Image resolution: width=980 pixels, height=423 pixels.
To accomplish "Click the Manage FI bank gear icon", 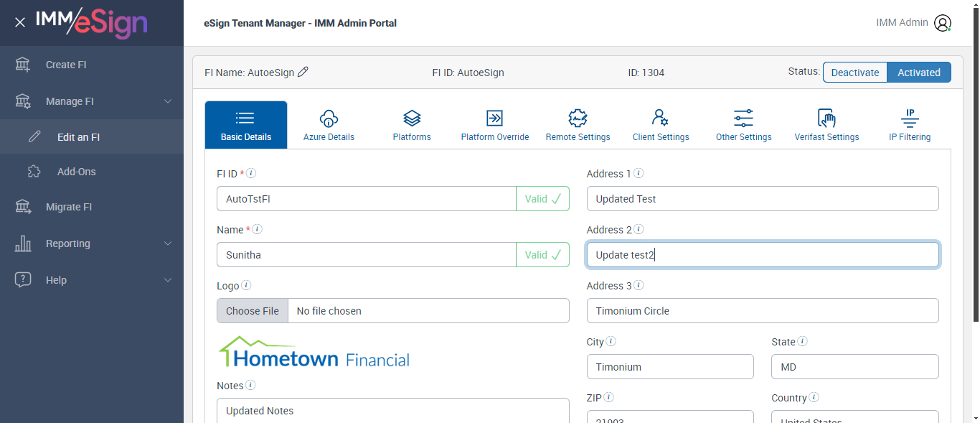I will point(23,101).
